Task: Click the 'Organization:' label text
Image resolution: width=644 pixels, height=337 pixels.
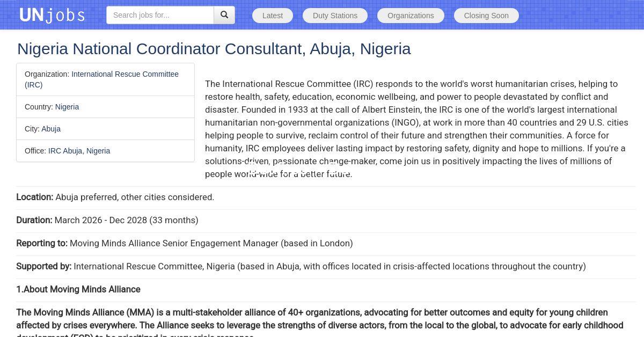Action: point(47,74)
